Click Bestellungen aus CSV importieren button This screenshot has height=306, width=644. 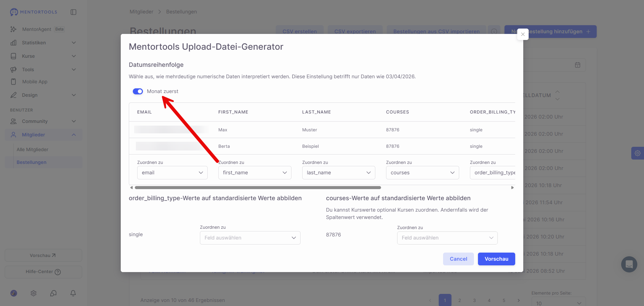(436, 31)
